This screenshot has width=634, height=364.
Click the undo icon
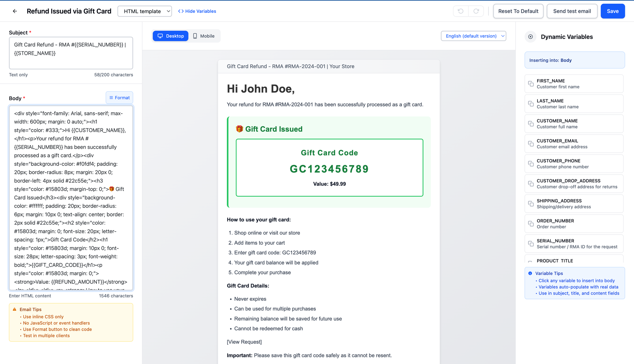pyautogui.click(x=461, y=11)
